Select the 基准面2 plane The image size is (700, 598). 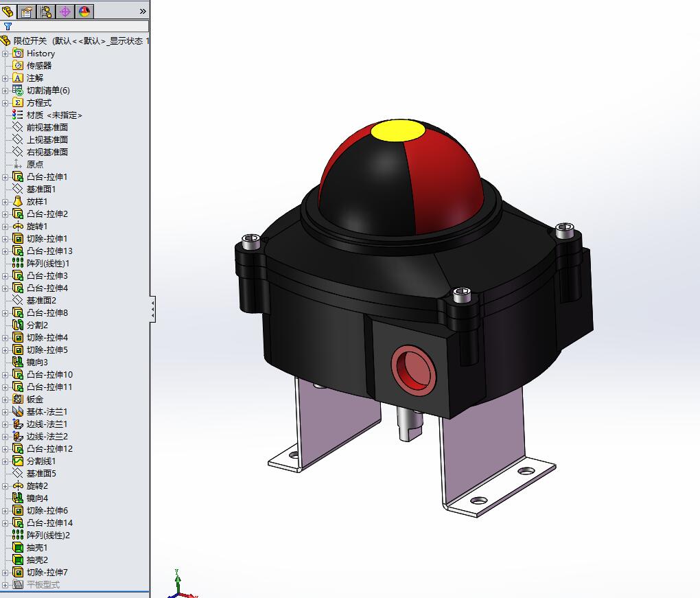click(34, 301)
